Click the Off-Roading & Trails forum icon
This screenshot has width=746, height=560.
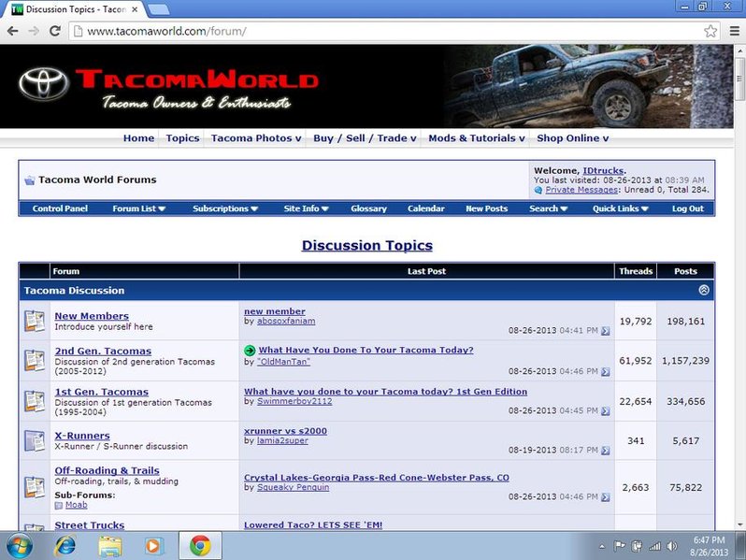tap(35, 487)
